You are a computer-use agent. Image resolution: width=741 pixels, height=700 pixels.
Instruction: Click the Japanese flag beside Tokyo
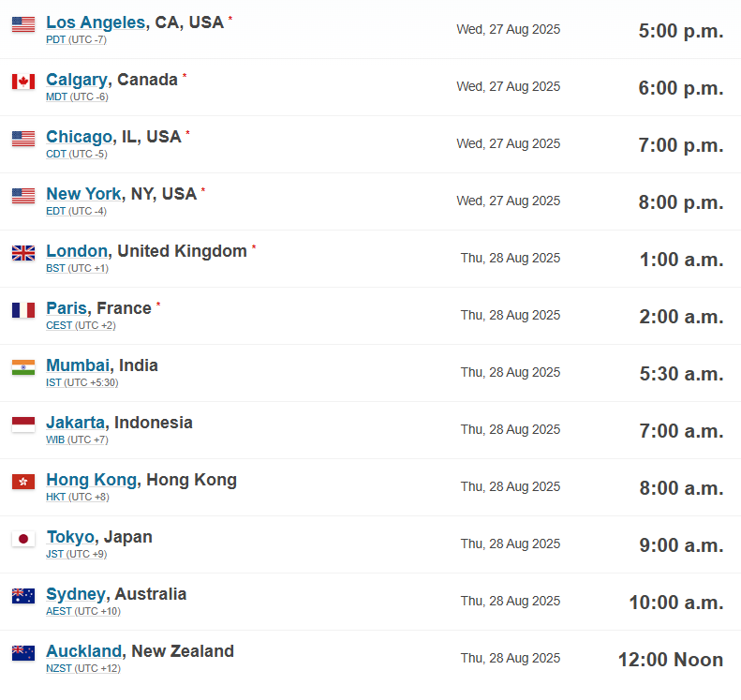pos(23,540)
